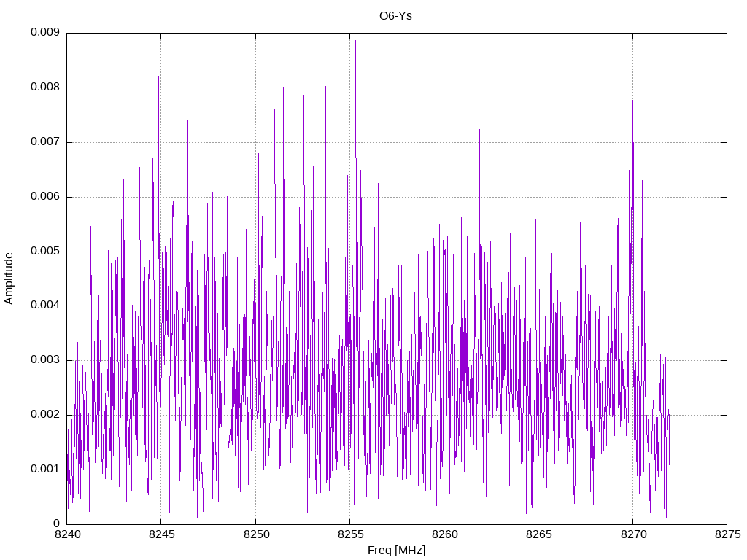Click the x-axis tick label 8270
This screenshot has width=747, height=560.
coord(634,534)
